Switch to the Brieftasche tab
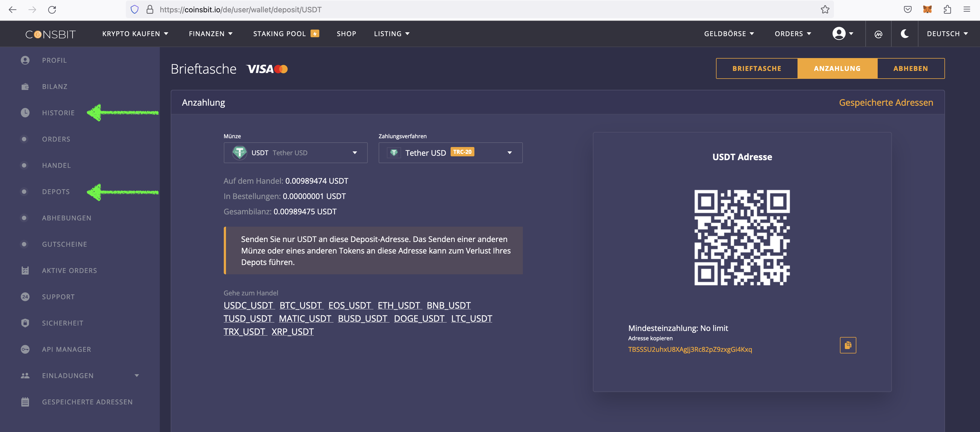Viewport: 980px width, 432px height. [x=757, y=68]
